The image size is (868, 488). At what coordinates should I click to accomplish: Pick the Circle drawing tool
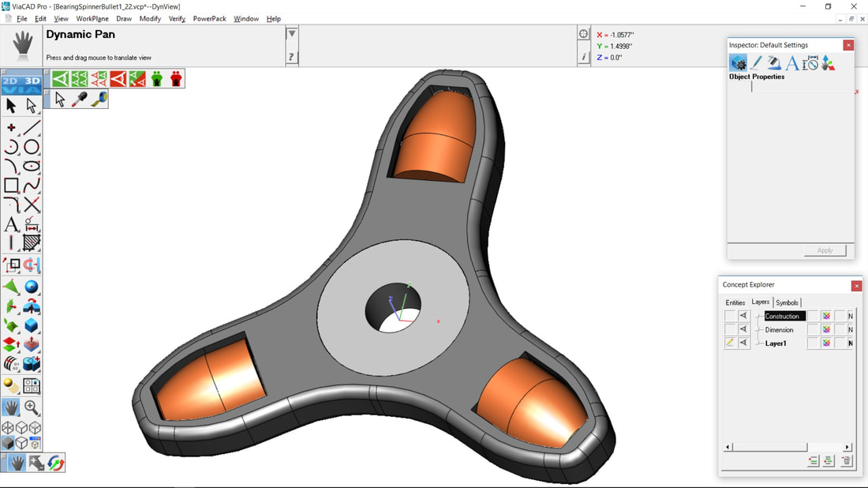(x=32, y=147)
